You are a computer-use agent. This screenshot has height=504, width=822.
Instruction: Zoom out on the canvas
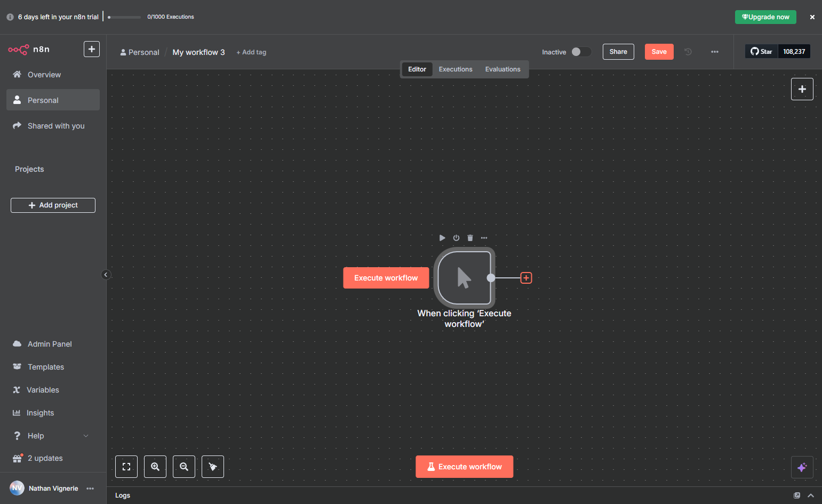[x=184, y=467]
